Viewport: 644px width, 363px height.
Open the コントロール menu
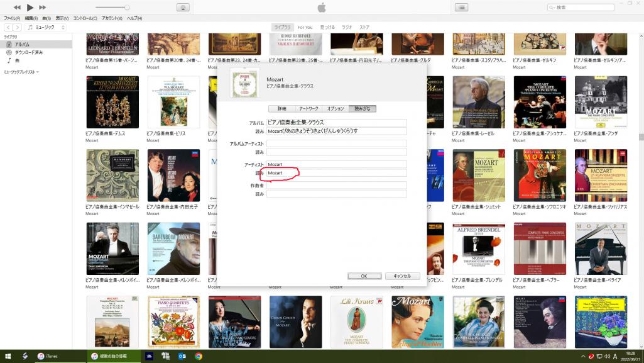pyautogui.click(x=85, y=18)
